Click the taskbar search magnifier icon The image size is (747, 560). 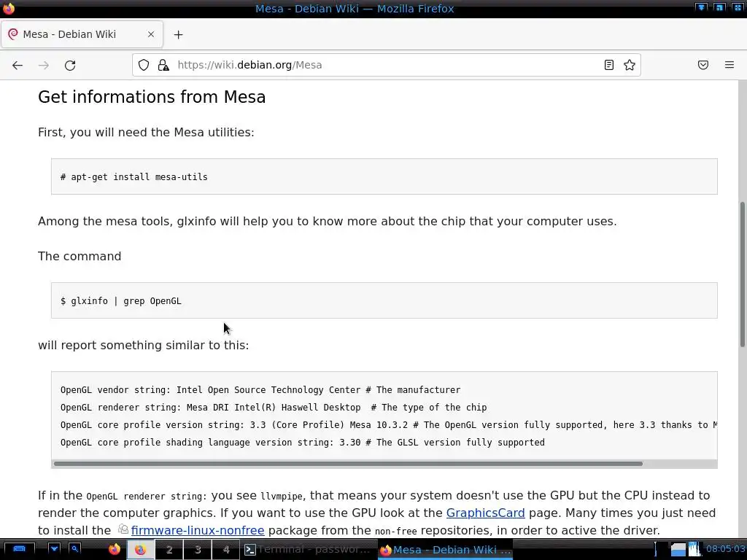[75, 549]
